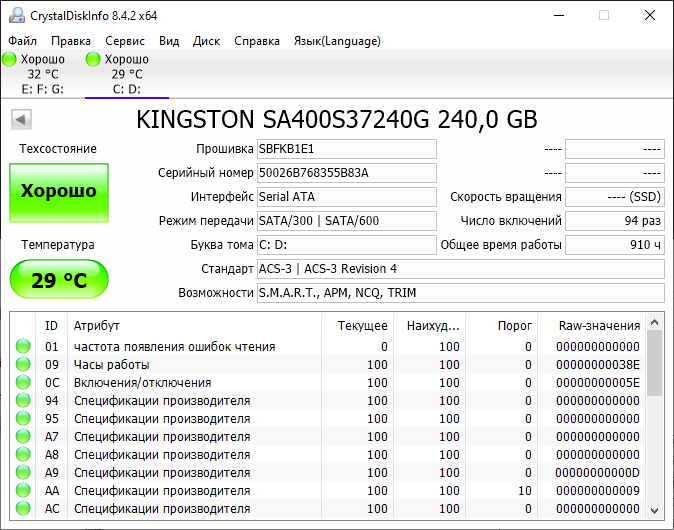The image size is (674, 530).
Task: Click green status circle for E: F: G: disk
Action: [9, 59]
